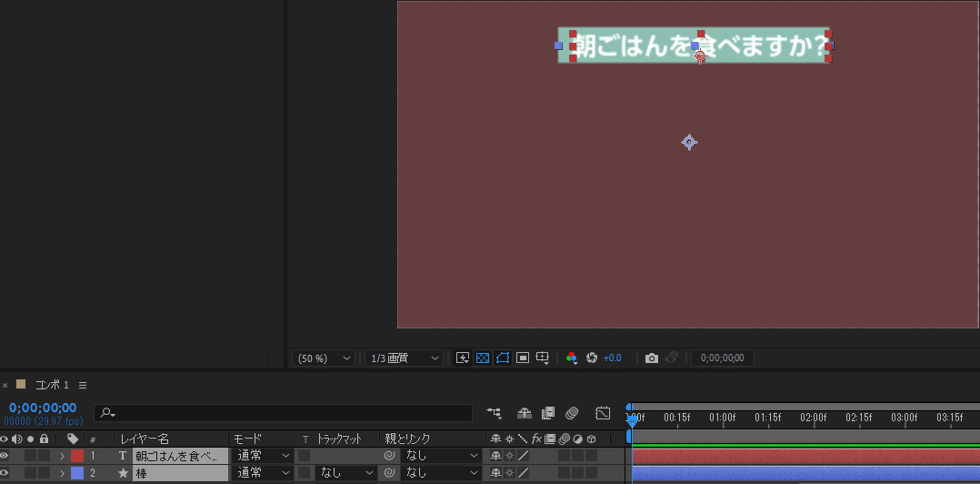Hide the 棒 layer with its eye toggle
Screen dimensions: 980x484
click(x=5, y=473)
